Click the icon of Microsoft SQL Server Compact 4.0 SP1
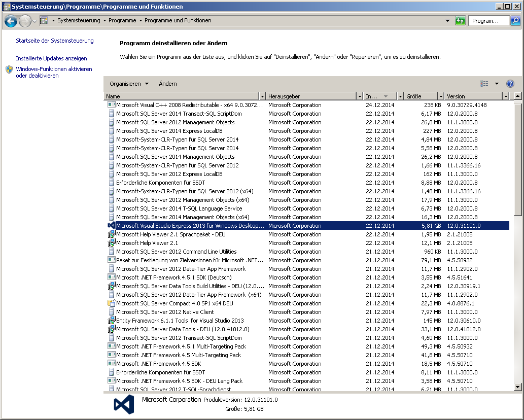This screenshot has width=524, height=420. point(111,303)
